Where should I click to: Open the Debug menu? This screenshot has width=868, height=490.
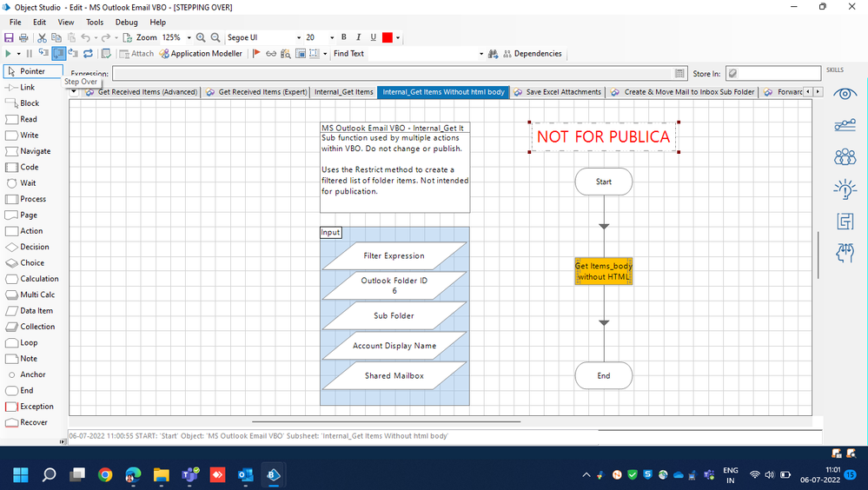pos(126,22)
